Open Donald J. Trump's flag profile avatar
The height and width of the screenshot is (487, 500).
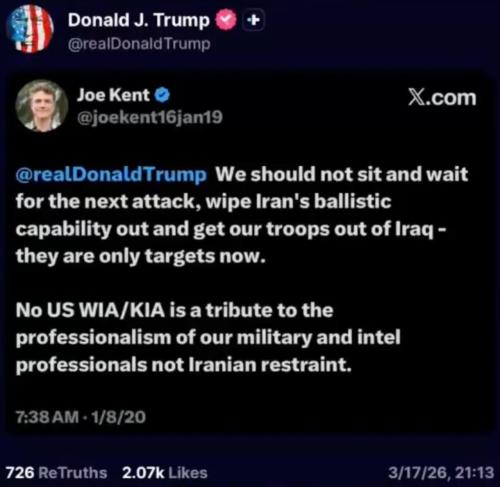tap(30, 29)
